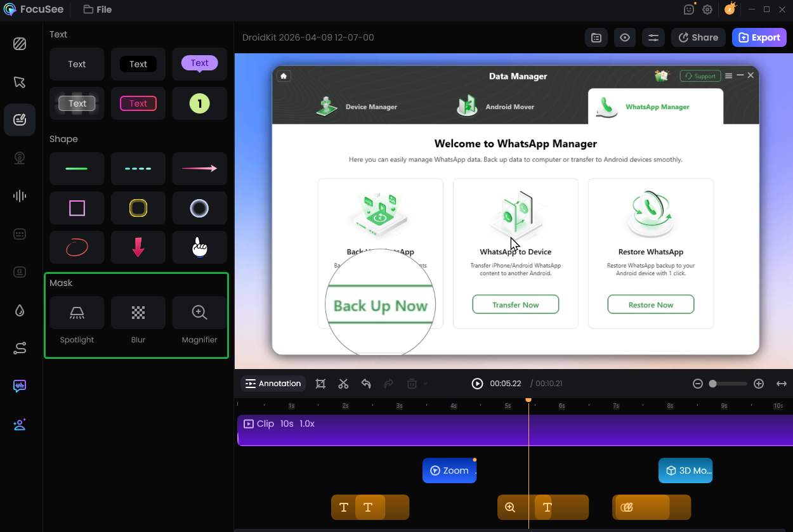Open the File menu
This screenshot has height=532, width=793.
pos(98,10)
